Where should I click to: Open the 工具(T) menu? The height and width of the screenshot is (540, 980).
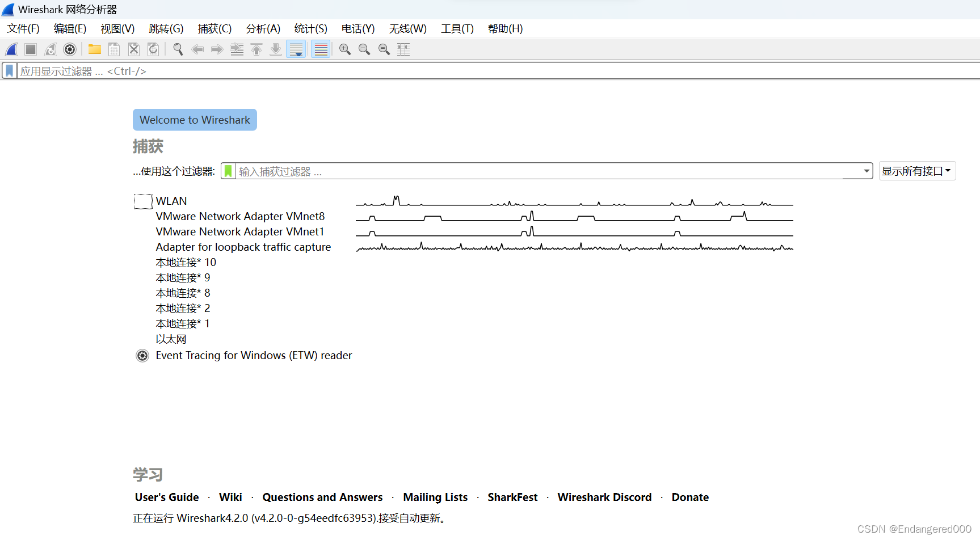coord(457,29)
